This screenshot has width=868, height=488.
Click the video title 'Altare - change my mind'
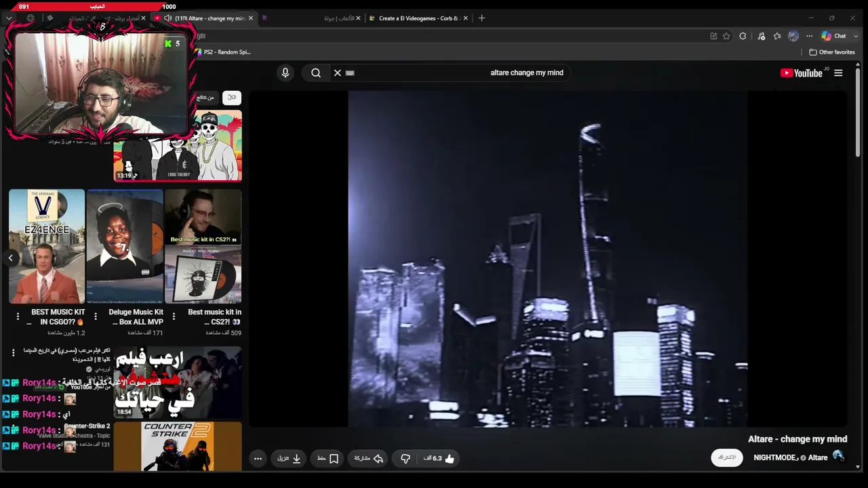pyautogui.click(x=797, y=439)
